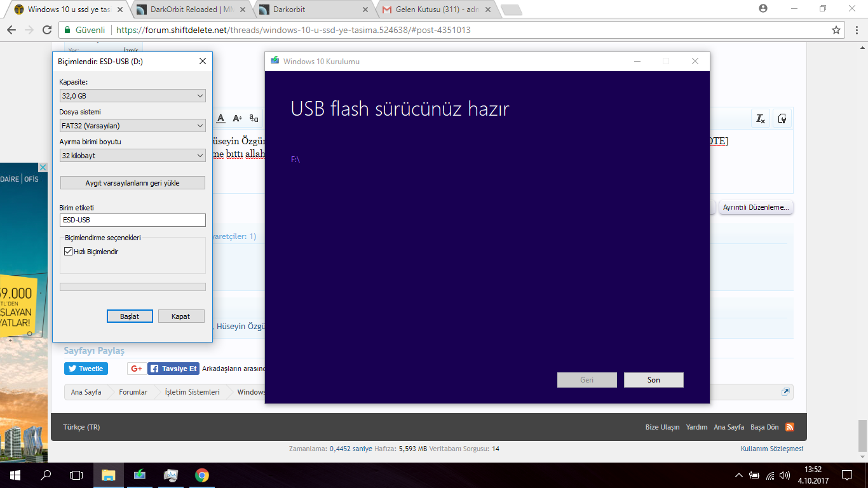Open the Wi-Fi network tray icon
The height and width of the screenshot is (488, 868).
tap(771, 475)
